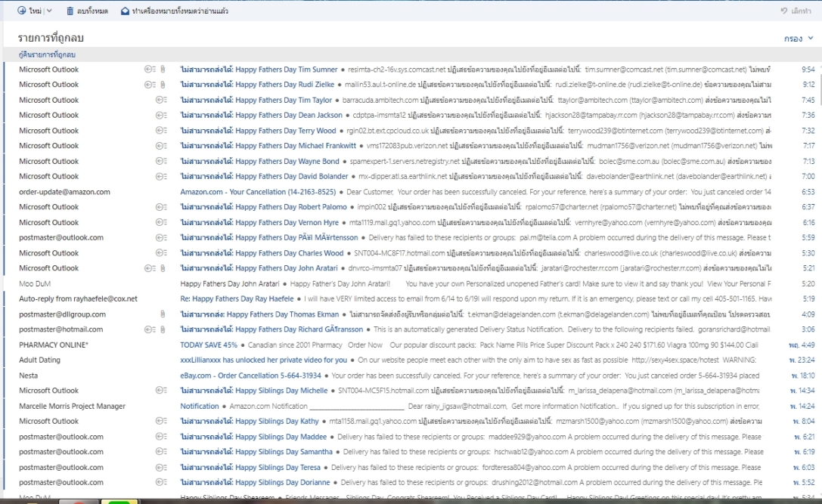Click ทำเครื่องหมายทั้งหมดว่าอ่านแล้ว mark all read label

pos(180,11)
